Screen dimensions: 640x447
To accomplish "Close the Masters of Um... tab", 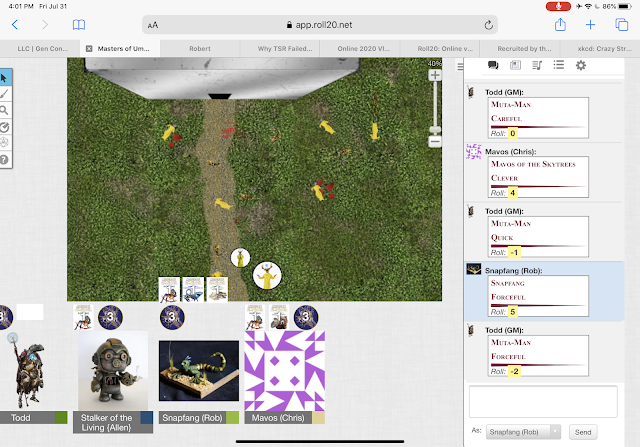I will (89, 49).
